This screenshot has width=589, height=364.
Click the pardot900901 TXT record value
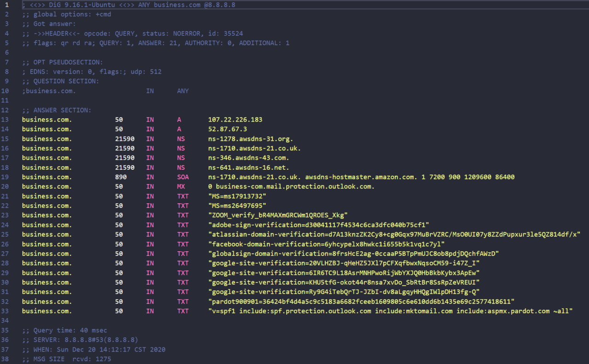click(x=361, y=302)
